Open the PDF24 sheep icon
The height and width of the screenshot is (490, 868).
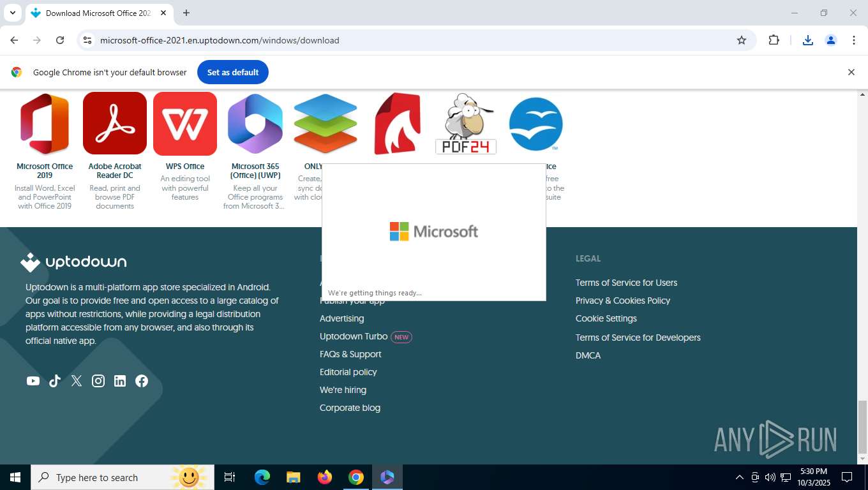(x=466, y=124)
